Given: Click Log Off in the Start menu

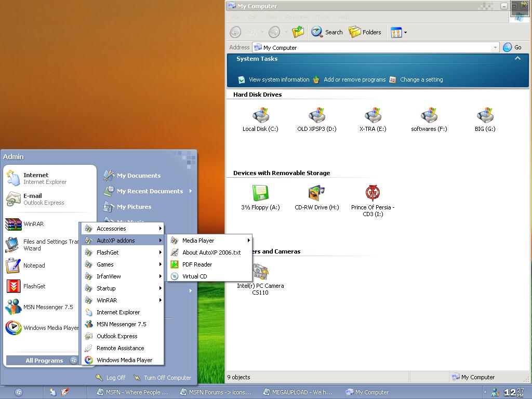Looking at the screenshot, I should click(x=111, y=378).
